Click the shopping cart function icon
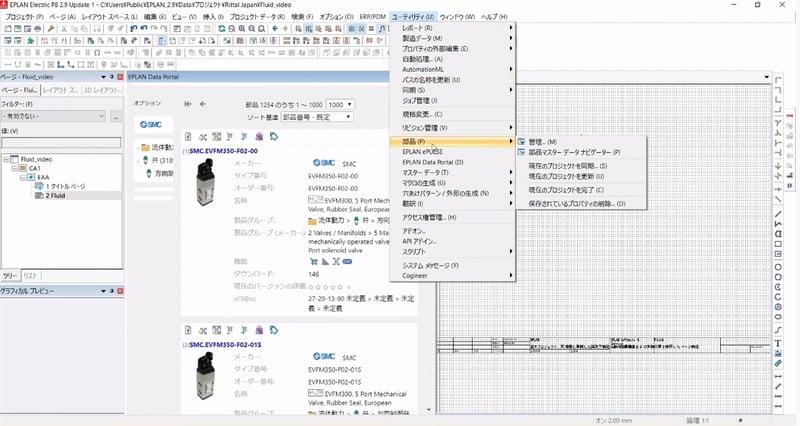 click(313, 261)
